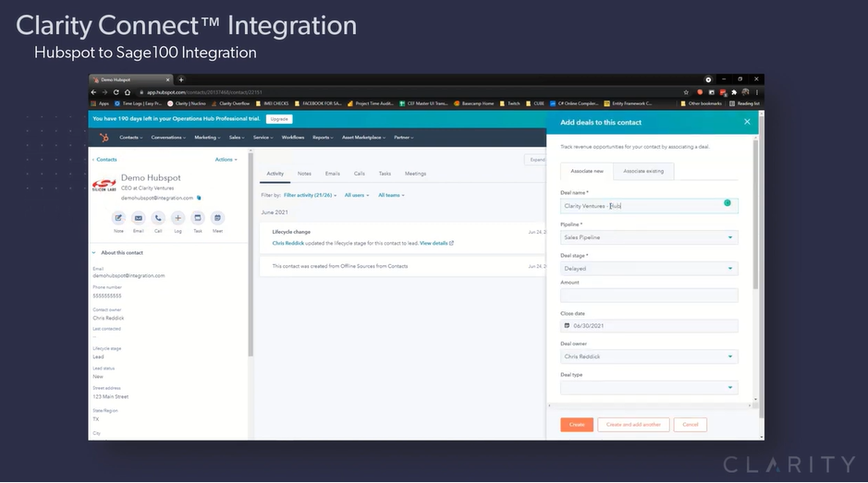Go back via the Contacts link
The height and width of the screenshot is (483, 868).
click(104, 160)
